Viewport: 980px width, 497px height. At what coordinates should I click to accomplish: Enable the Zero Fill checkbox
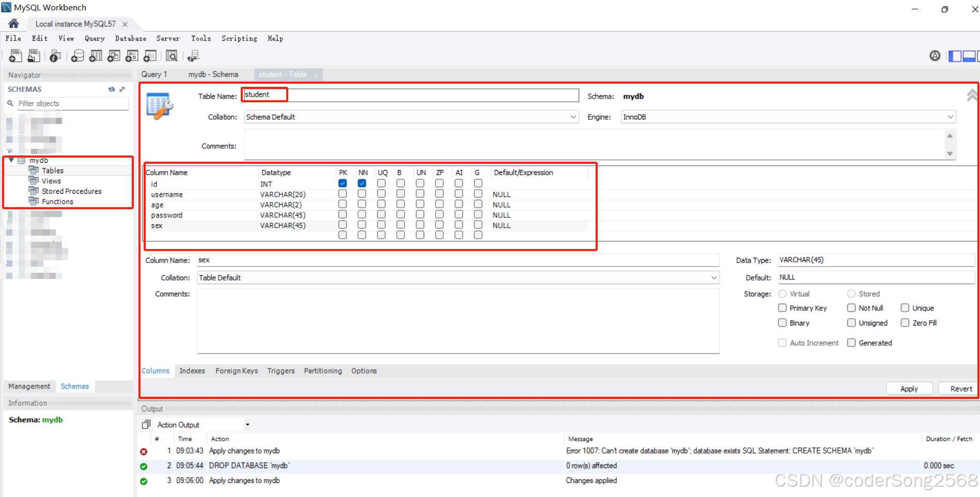[905, 323]
